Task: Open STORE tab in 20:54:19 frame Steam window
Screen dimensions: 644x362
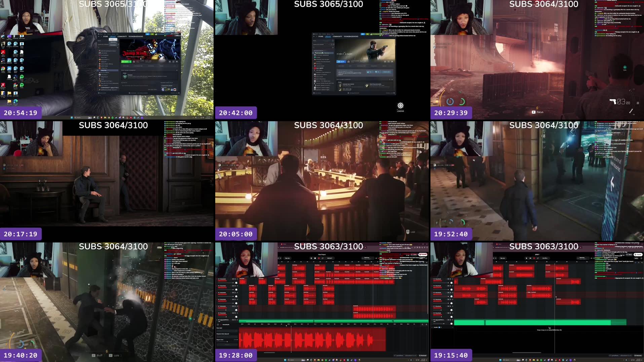Action: point(106,36)
